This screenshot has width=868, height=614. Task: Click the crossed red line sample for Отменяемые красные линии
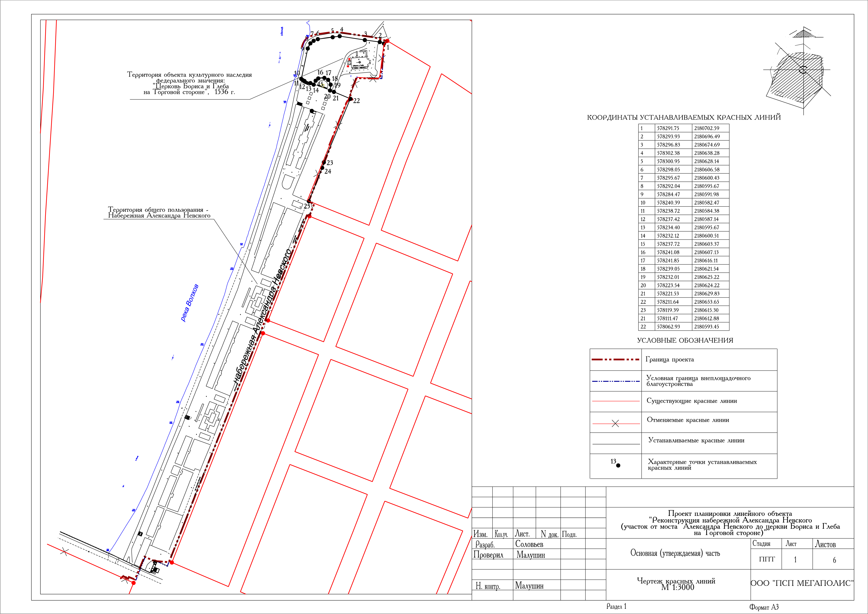pyautogui.click(x=615, y=423)
